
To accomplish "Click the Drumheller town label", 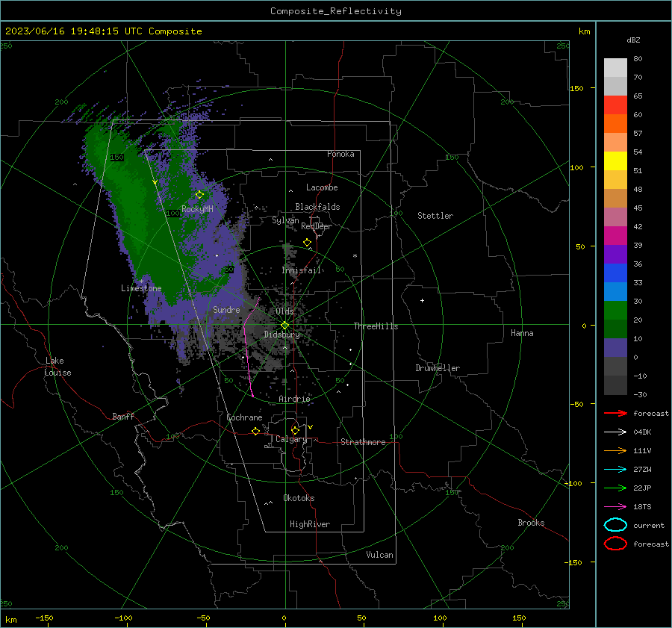I will (x=437, y=368).
